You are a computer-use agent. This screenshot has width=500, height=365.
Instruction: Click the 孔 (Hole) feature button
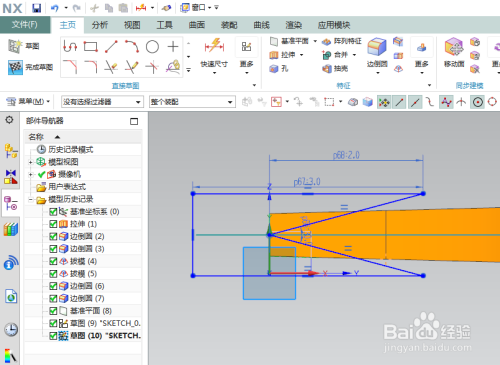click(x=279, y=69)
